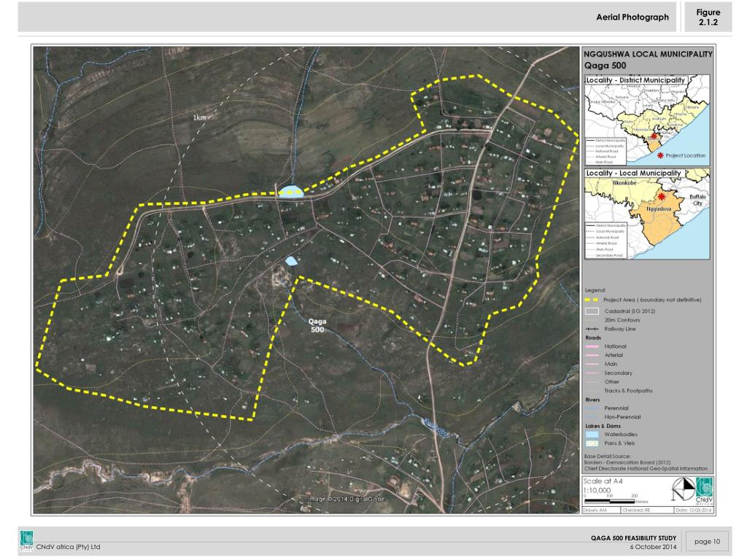This screenshot has width=747, height=560.
Task: Click the 'Other' road legend entry
Action: coord(612,382)
